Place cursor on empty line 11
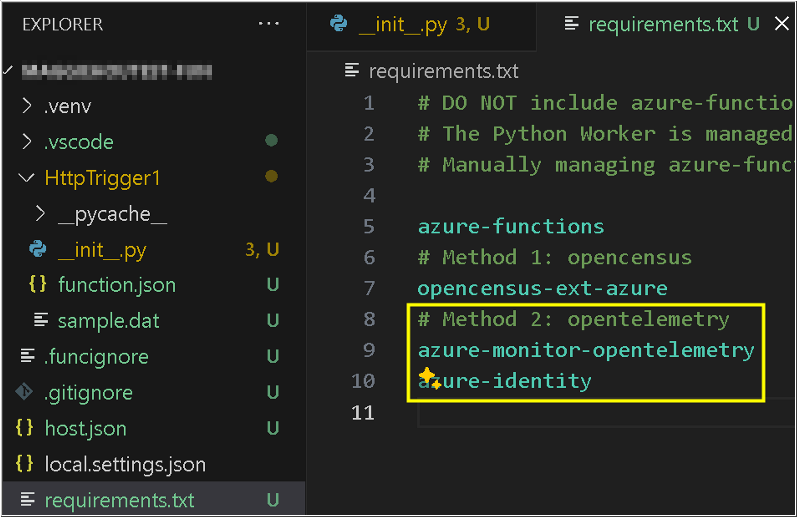Screen dimensions: 797x517 [x=606, y=413]
